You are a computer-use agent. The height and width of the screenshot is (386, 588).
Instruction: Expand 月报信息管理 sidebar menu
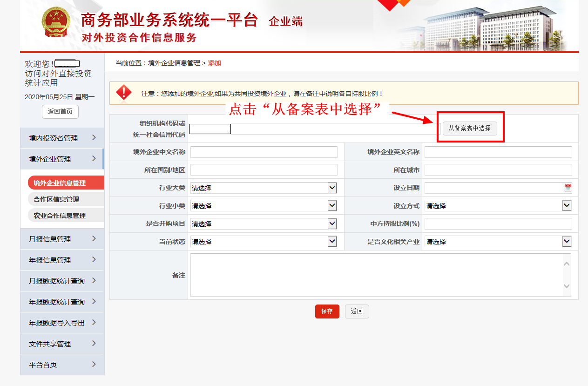coord(62,239)
